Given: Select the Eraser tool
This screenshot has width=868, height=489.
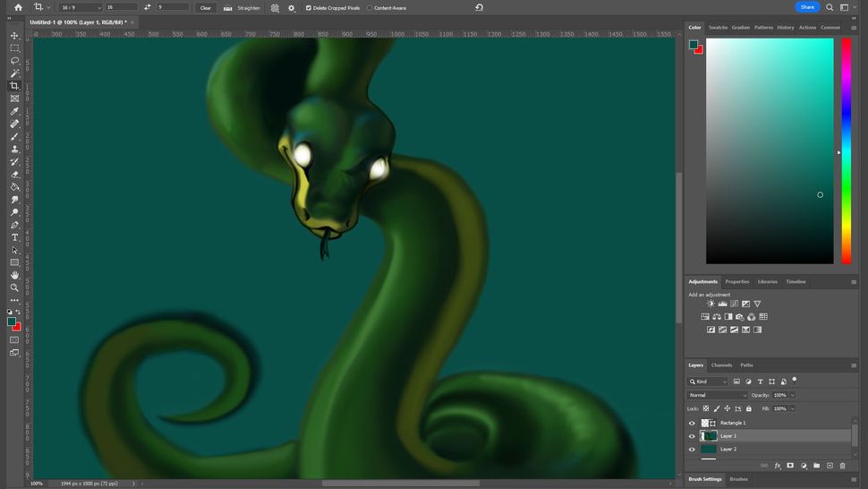Looking at the screenshot, I should pyautogui.click(x=14, y=175).
